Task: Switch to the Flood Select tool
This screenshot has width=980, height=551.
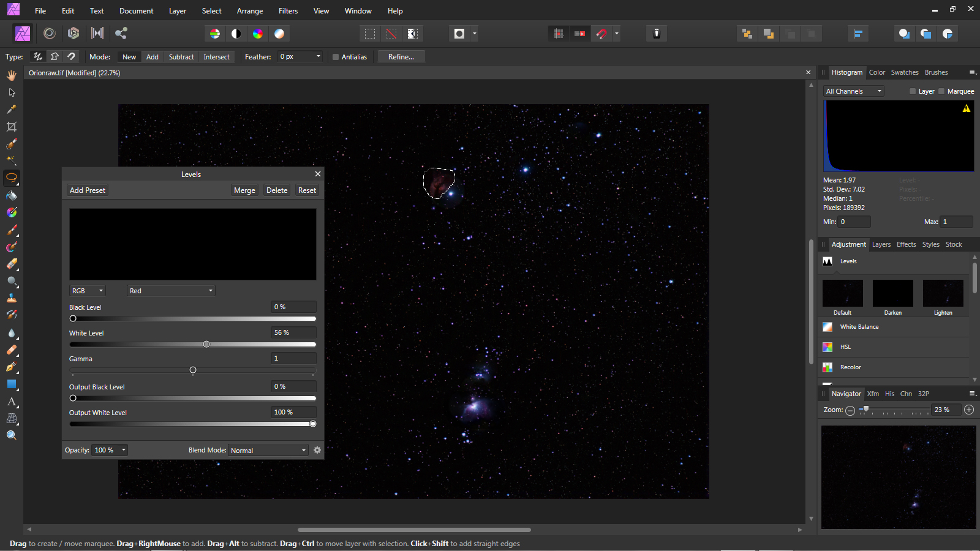Action: (11, 160)
